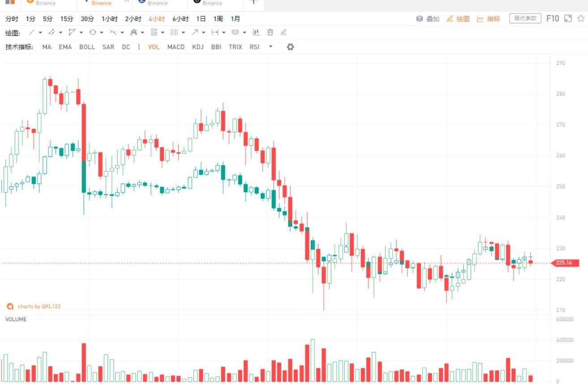588x384 pixels.
Task: Add chart to favorites with star icon
Action: coord(581,18)
